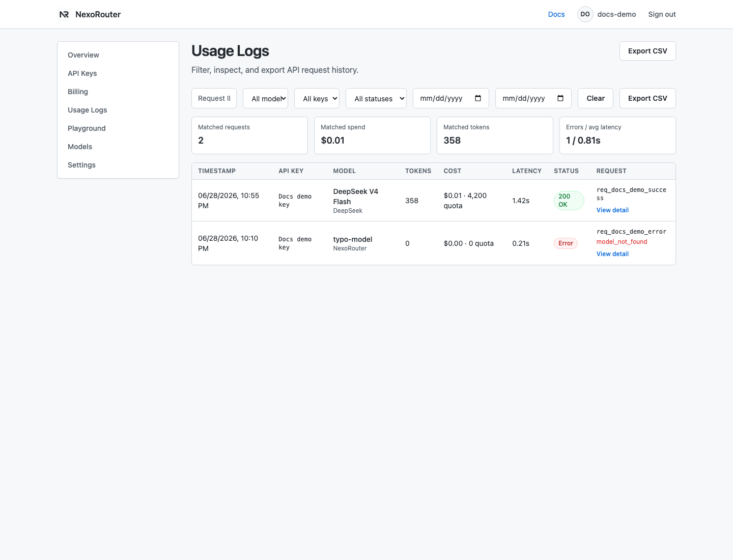Image resolution: width=733 pixels, height=560 pixels.
Task: Focus the Request ID filter field
Action: pos(214,98)
